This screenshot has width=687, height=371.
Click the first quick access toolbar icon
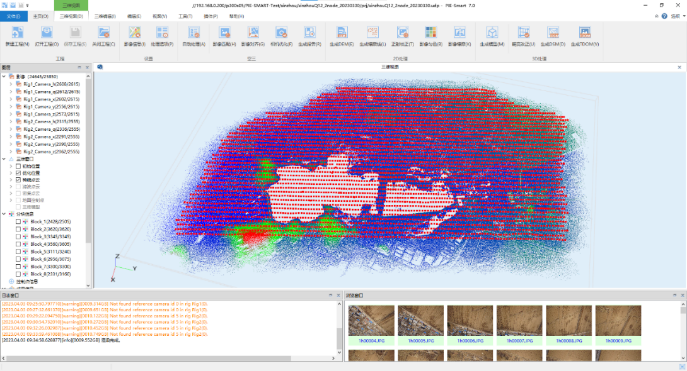point(5,5)
